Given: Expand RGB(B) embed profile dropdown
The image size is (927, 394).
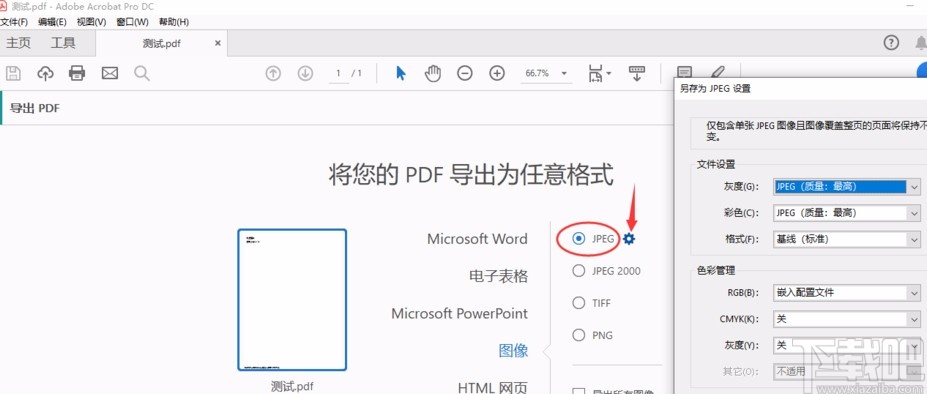Looking at the screenshot, I should tap(915, 292).
